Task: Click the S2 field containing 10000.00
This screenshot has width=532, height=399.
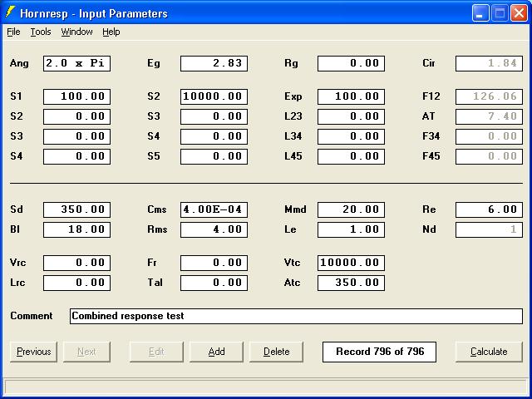Action: coord(214,96)
